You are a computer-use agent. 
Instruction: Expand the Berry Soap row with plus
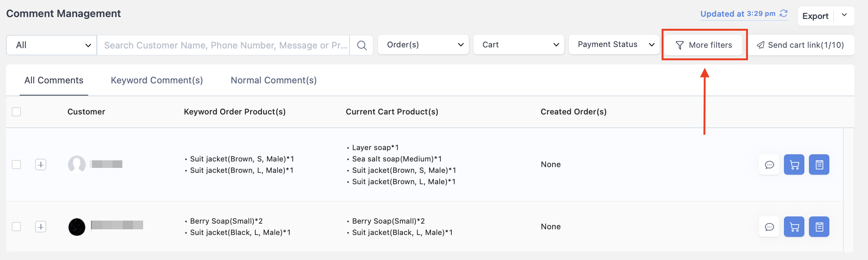pyautogui.click(x=41, y=227)
